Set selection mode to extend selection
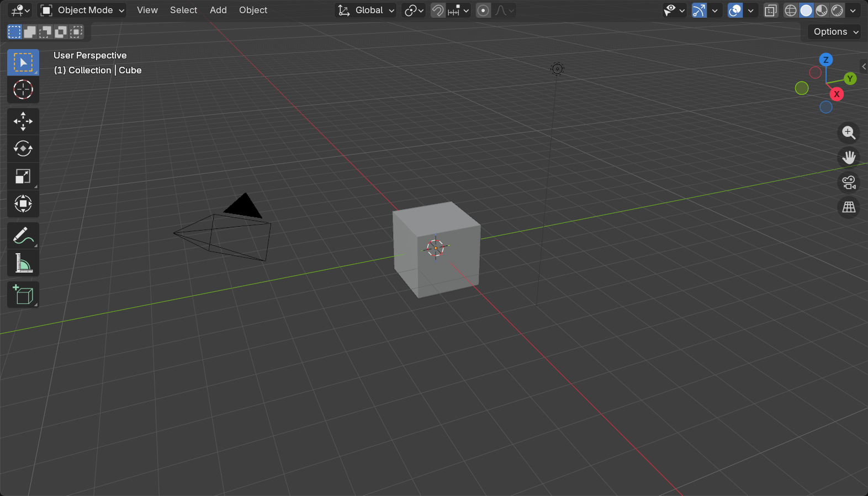Viewport: 868px width, 496px height. pyautogui.click(x=30, y=32)
